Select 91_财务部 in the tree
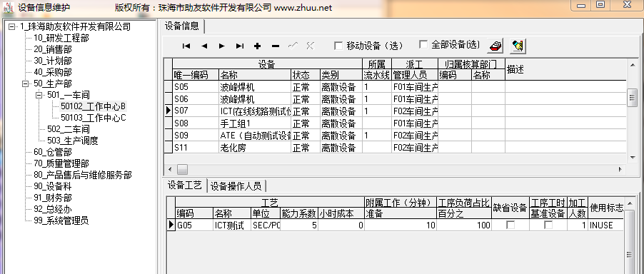The image size is (644, 274). pos(53,198)
